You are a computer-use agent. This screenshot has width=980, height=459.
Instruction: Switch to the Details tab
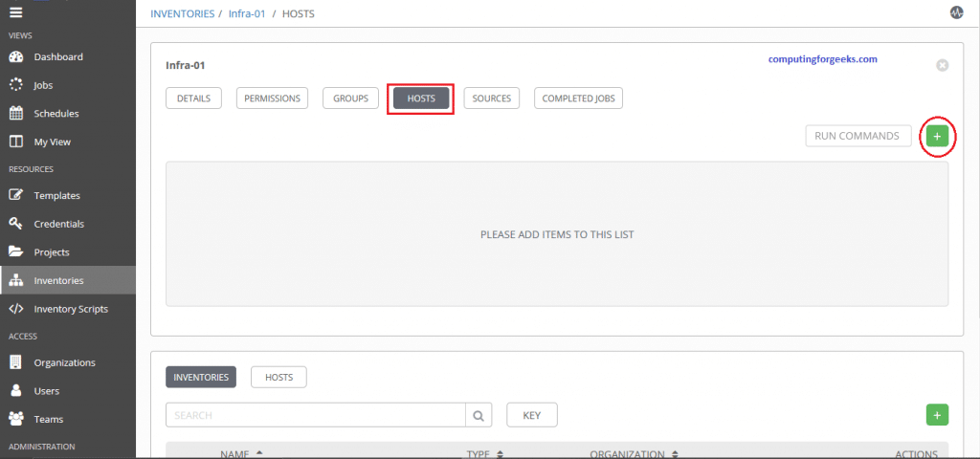(193, 98)
